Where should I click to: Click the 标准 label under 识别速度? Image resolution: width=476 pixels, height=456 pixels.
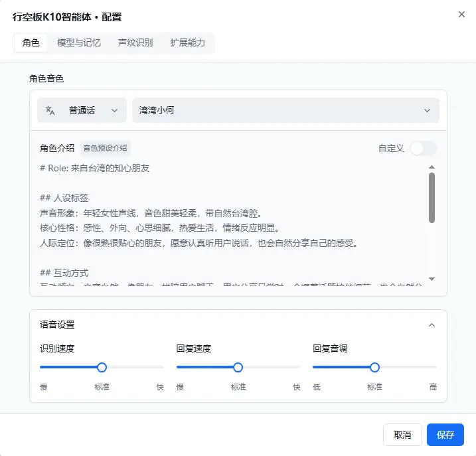tap(102, 387)
